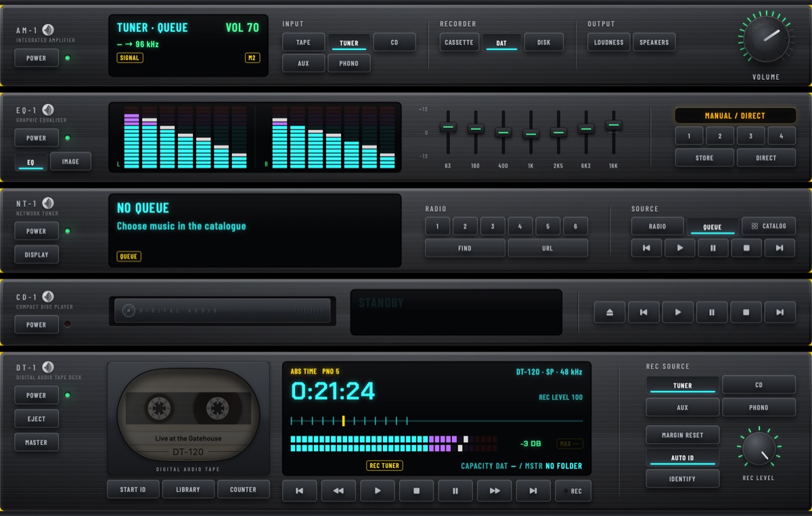The height and width of the screenshot is (516, 812).
Task: Toggle the Loudness output option
Action: click(x=609, y=42)
